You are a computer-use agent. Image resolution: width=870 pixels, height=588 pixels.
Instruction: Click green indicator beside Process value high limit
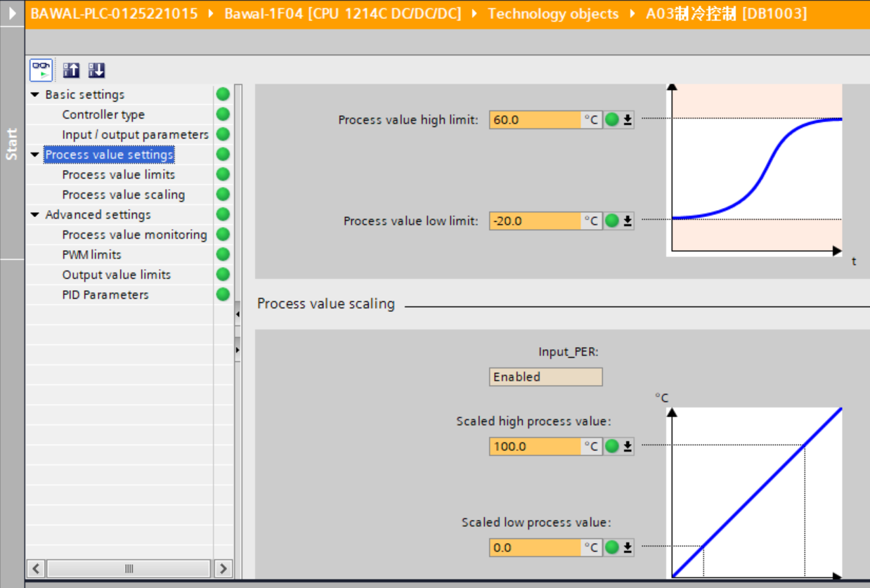tap(612, 120)
